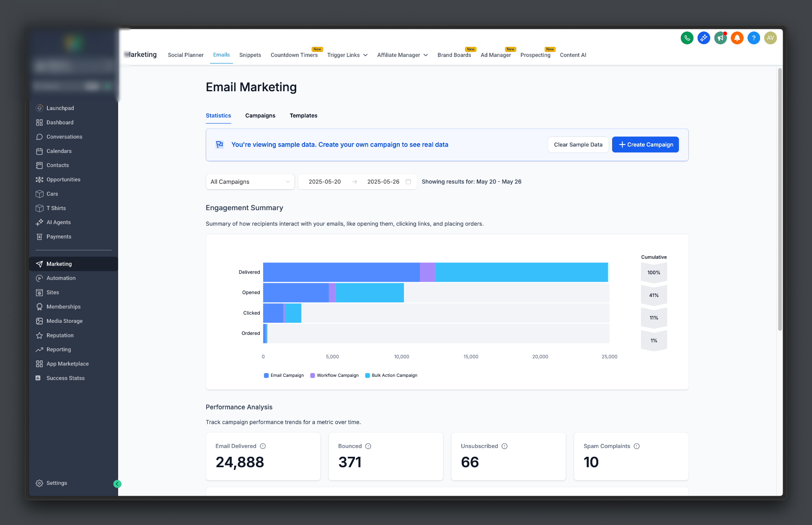Screen dimensions: 812x525
Task: Click the Opportunities sidebar icon
Action: click(x=39, y=180)
